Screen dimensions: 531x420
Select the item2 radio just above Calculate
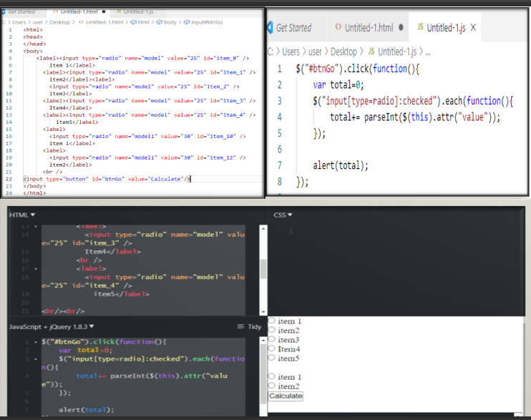coord(272,386)
